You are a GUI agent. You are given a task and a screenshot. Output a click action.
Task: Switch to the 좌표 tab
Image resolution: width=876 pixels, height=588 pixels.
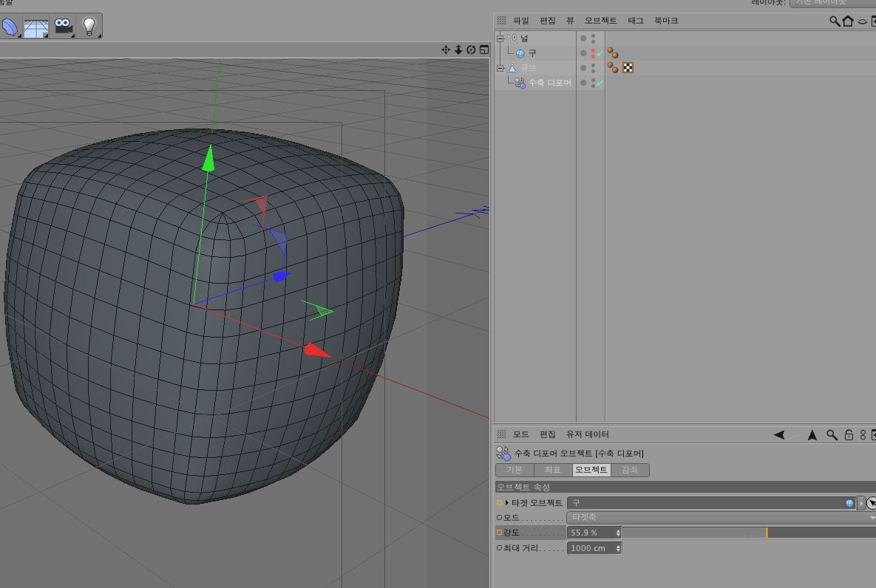[552, 470]
